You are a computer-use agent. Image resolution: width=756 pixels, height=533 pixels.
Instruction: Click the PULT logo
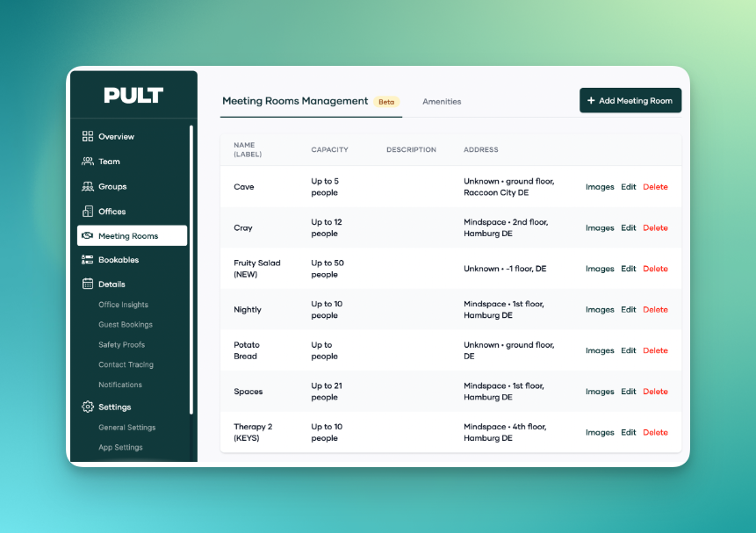point(133,95)
